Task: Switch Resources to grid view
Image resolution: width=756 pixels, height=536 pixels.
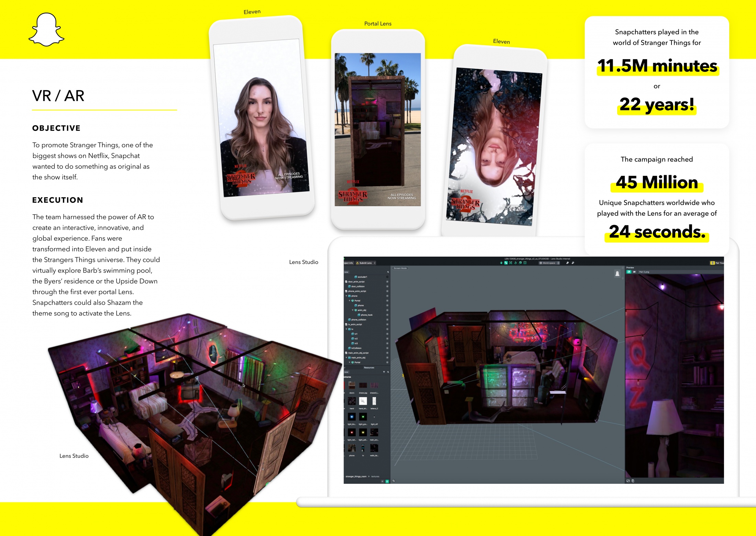Action: [x=387, y=481]
